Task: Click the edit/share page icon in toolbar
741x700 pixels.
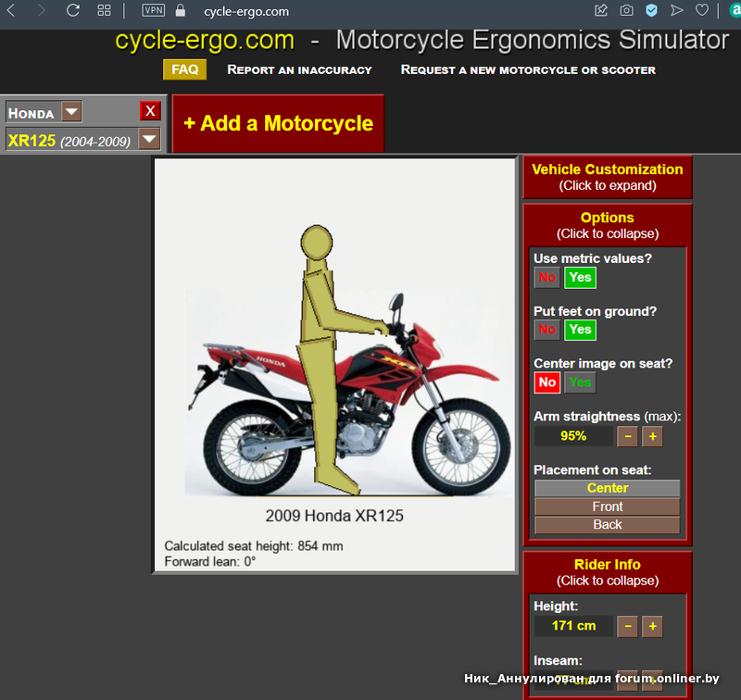Action: click(601, 10)
